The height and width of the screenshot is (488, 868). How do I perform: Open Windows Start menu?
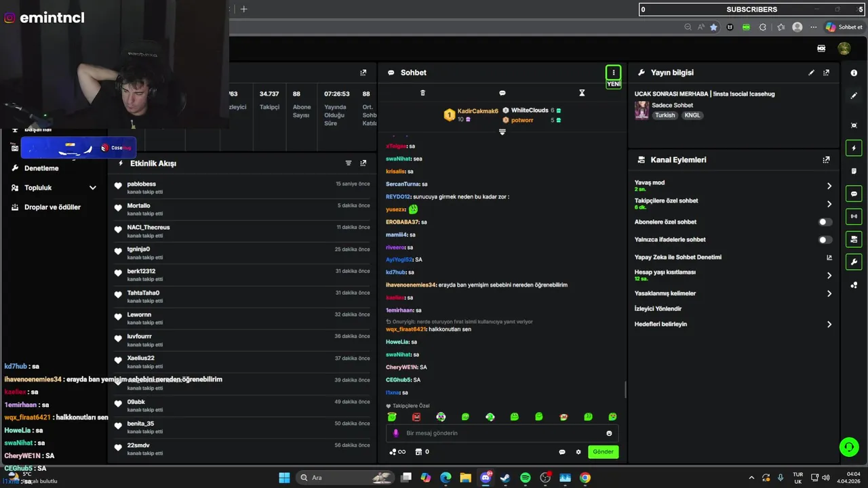[284, 478]
